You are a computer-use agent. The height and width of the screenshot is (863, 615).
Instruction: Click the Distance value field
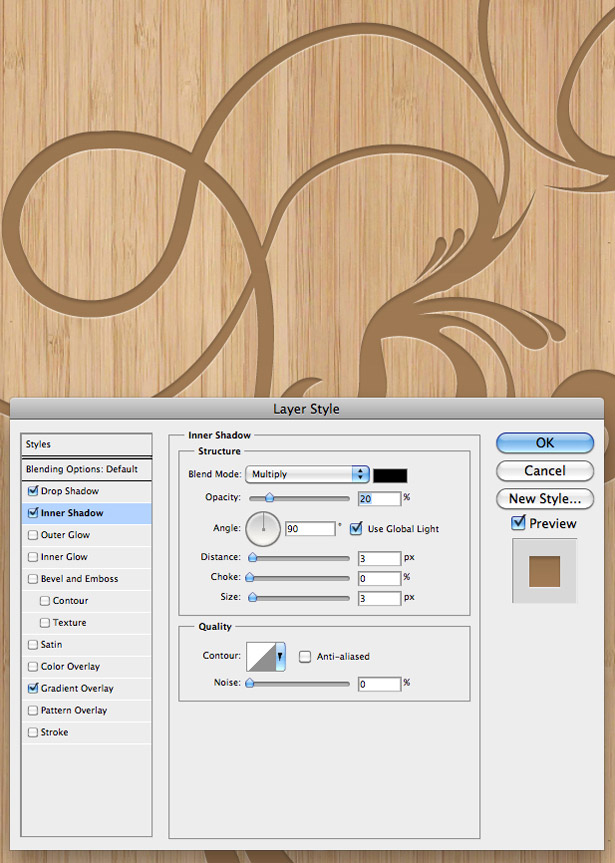pos(379,558)
